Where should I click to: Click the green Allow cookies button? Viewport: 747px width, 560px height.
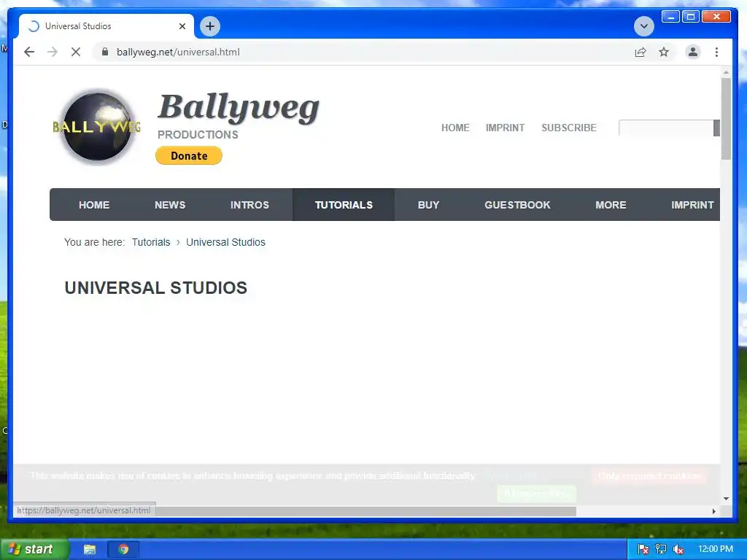tap(536, 494)
